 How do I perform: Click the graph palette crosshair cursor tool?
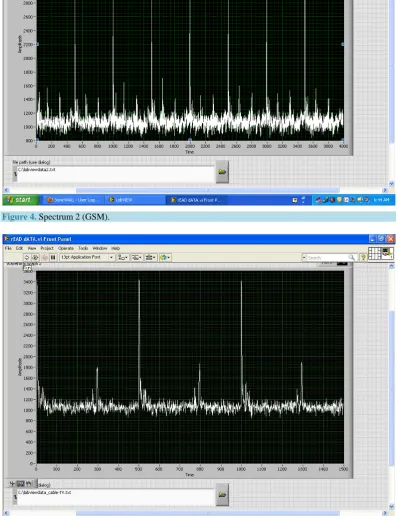click(13, 484)
